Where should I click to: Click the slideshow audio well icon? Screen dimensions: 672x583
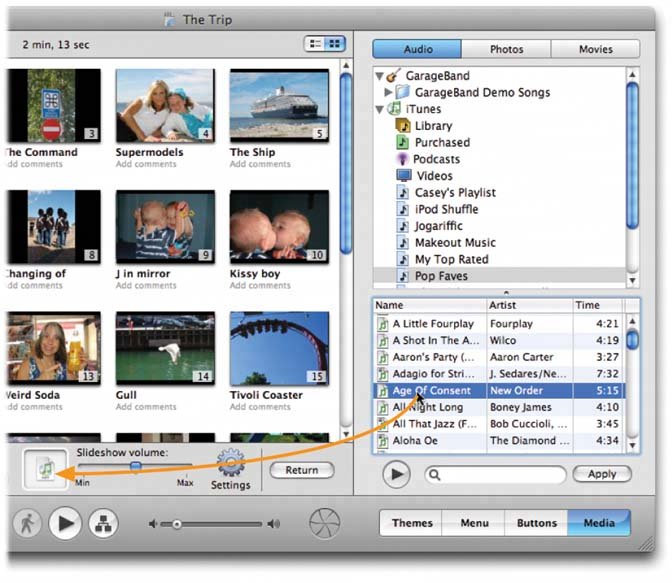(x=45, y=469)
